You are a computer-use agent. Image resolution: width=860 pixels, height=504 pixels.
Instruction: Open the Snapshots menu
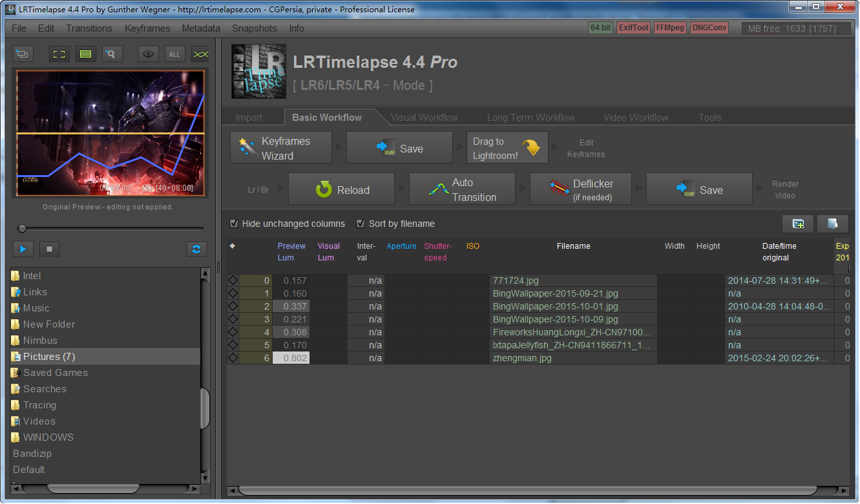click(255, 28)
